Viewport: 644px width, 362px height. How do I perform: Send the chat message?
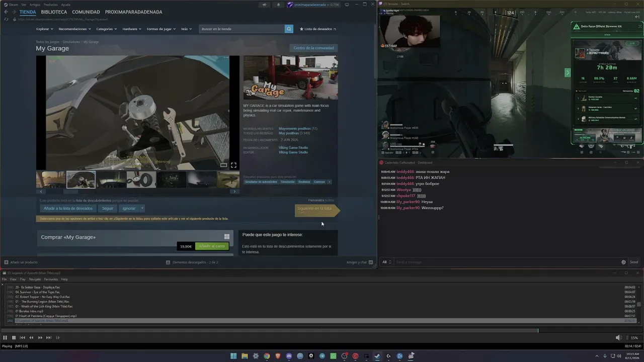[634, 262]
